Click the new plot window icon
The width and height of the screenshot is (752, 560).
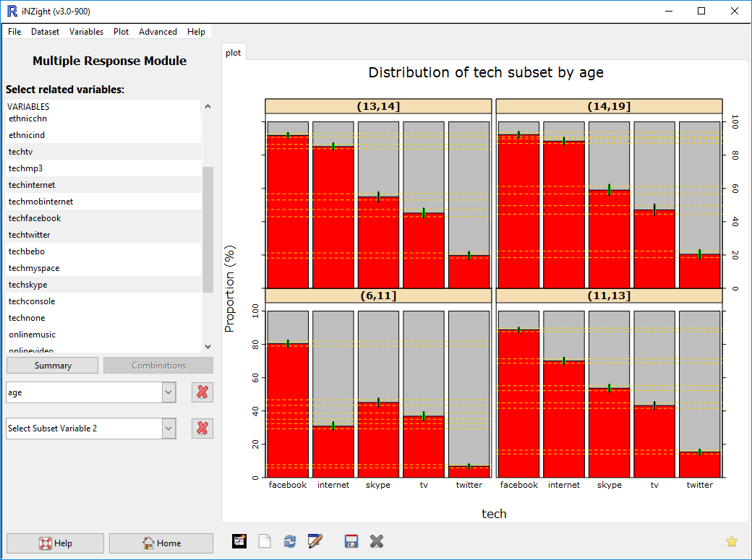(x=240, y=541)
